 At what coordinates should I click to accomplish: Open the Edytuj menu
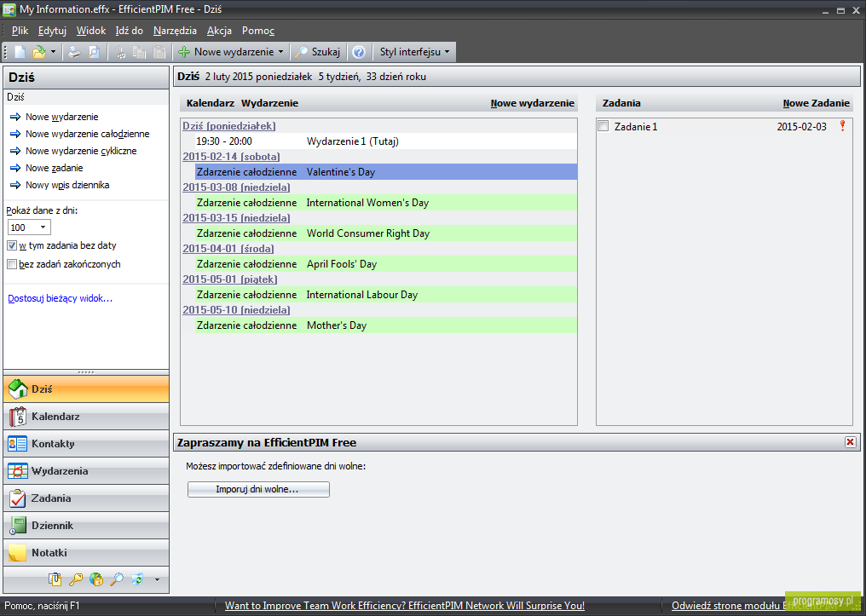coord(52,31)
